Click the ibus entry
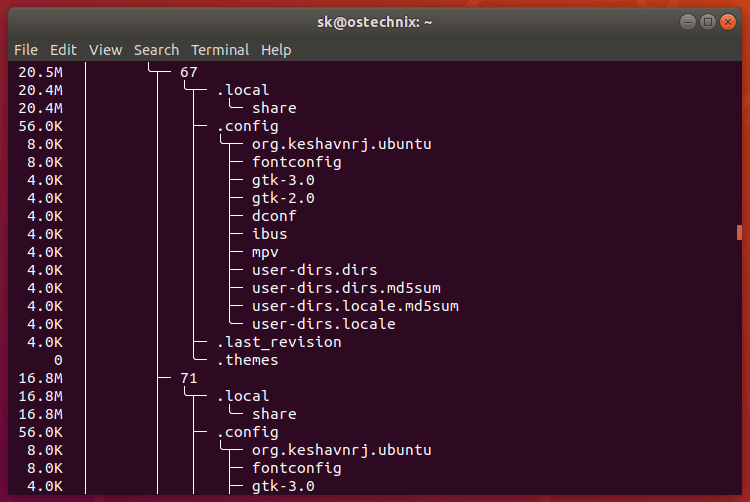The width and height of the screenshot is (750, 502). 270,234
